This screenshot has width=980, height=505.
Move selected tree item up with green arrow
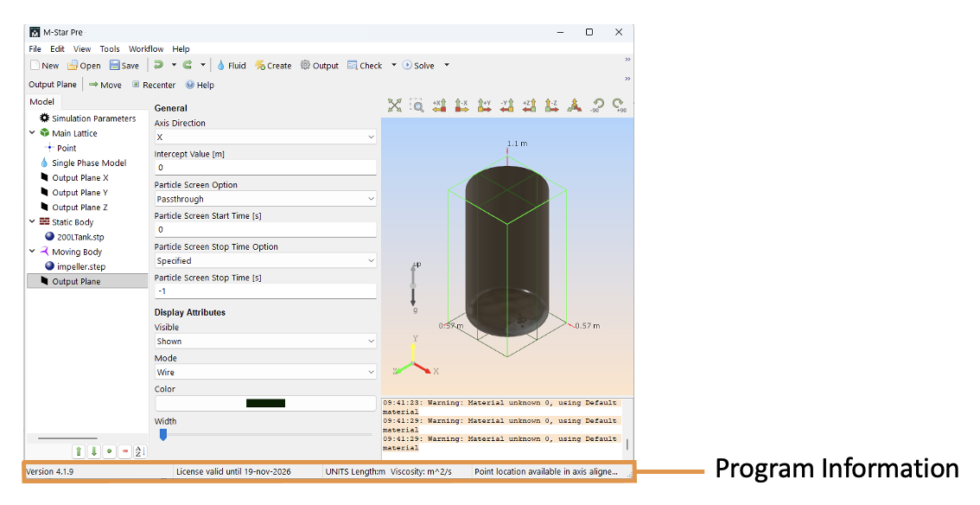(x=79, y=451)
